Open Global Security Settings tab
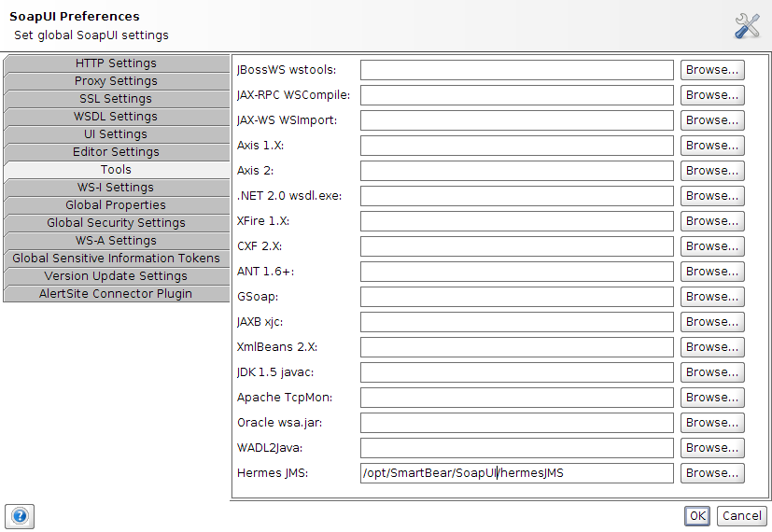The image size is (772, 532). pyautogui.click(x=116, y=223)
